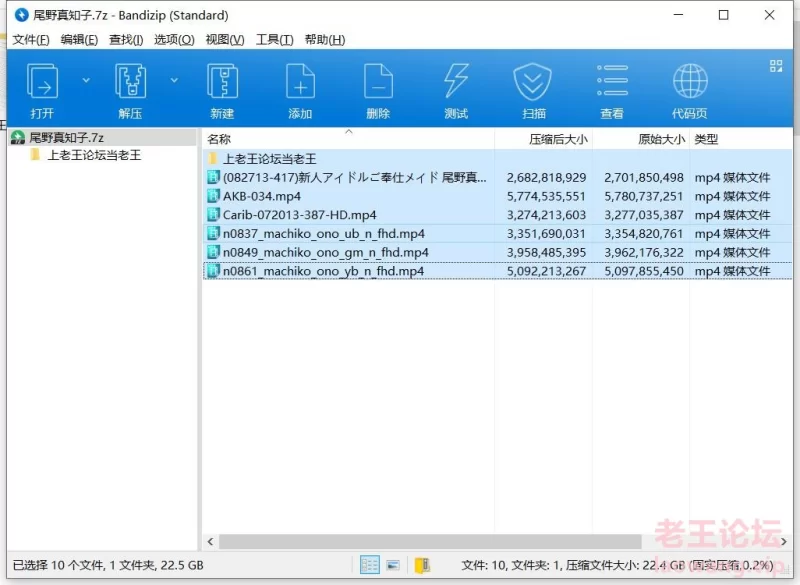This screenshot has width=800, height=585.
Task: Click original size 3,277,035,387 cell
Action: pyautogui.click(x=643, y=215)
